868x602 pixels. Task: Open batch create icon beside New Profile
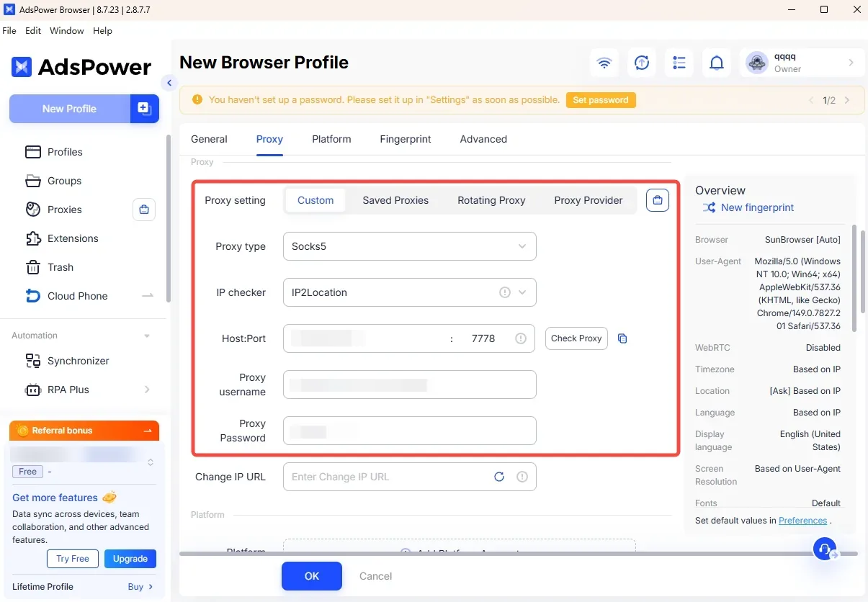144,109
